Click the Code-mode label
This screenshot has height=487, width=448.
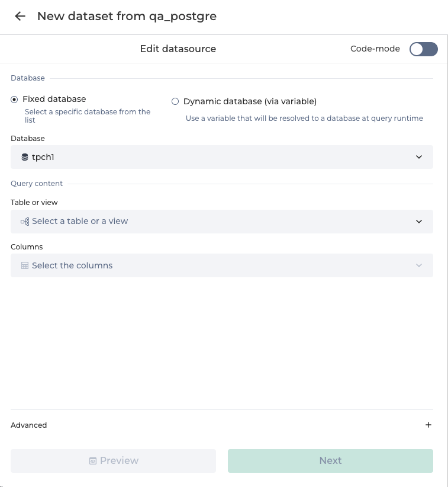tap(375, 49)
